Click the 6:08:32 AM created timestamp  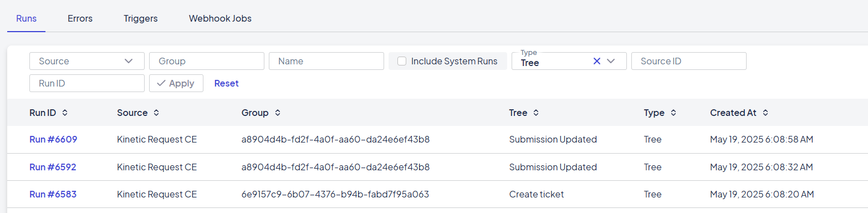tap(762, 167)
